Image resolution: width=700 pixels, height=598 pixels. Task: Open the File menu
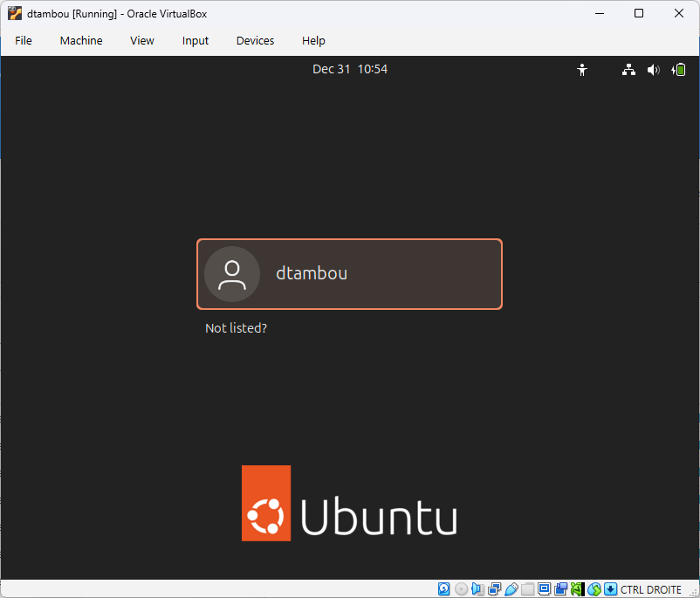(x=24, y=41)
